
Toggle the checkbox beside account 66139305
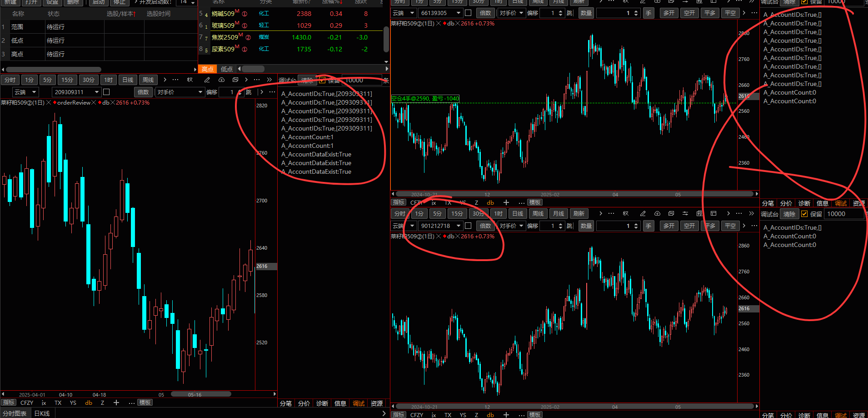click(x=468, y=13)
